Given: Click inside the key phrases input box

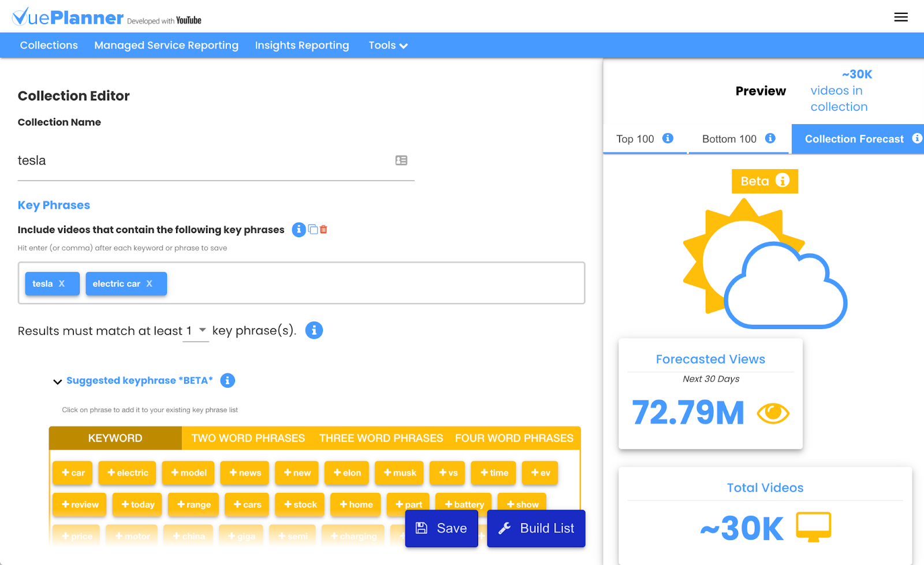Looking at the screenshot, I should (x=301, y=283).
